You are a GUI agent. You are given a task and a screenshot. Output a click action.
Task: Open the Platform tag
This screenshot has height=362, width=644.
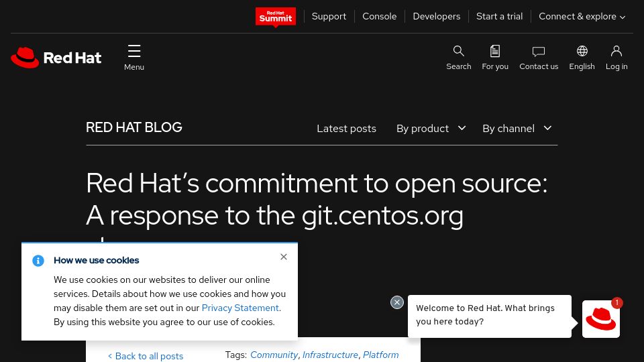click(381, 355)
